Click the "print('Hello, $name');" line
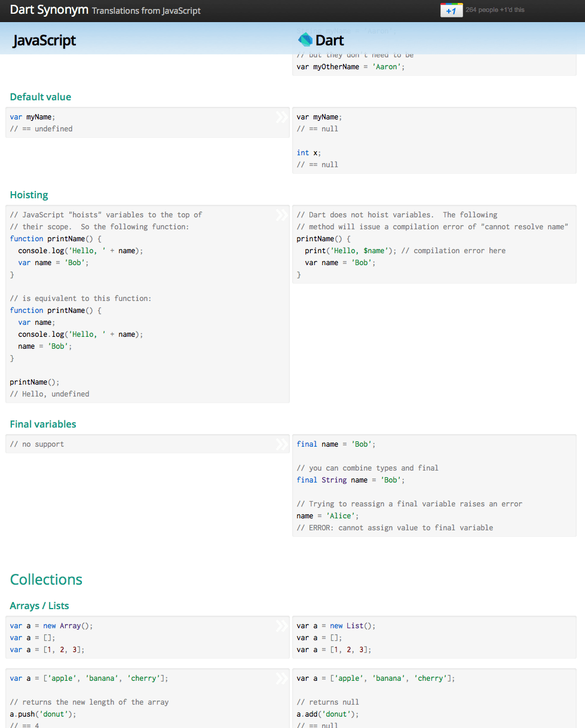The width and height of the screenshot is (585, 728). point(351,251)
